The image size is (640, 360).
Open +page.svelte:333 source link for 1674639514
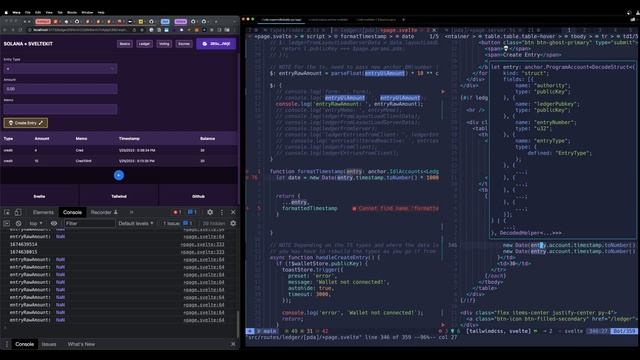click(202, 244)
